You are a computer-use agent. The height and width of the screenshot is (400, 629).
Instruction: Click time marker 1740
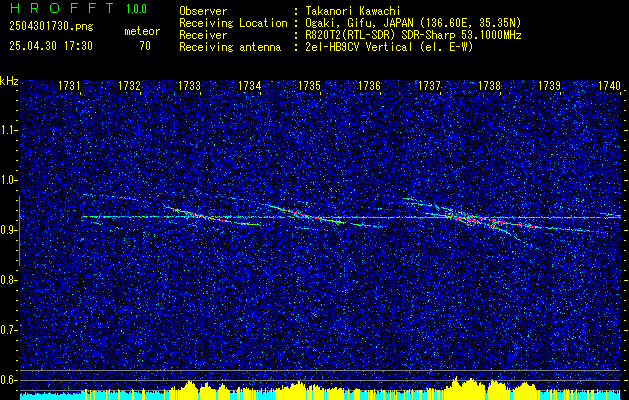click(609, 85)
